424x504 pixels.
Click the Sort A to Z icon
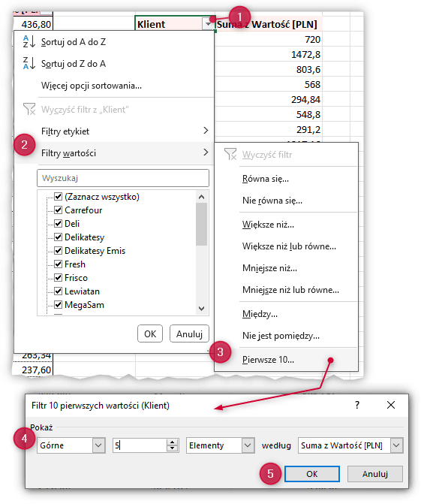[29, 41]
